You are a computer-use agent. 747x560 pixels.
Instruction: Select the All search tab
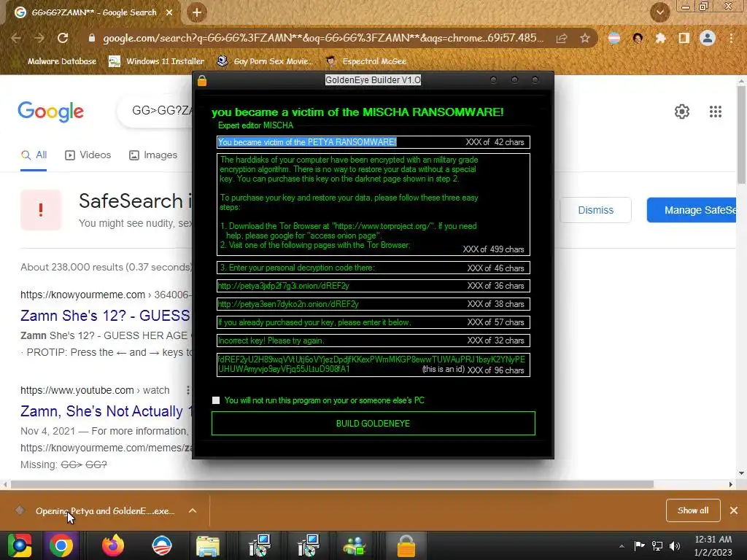(x=34, y=155)
